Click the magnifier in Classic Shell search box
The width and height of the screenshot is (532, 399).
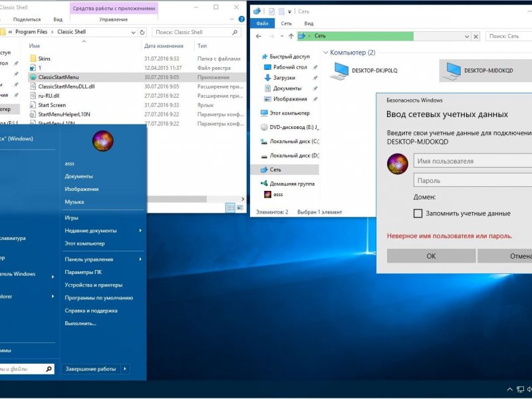(x=235, y=32)
